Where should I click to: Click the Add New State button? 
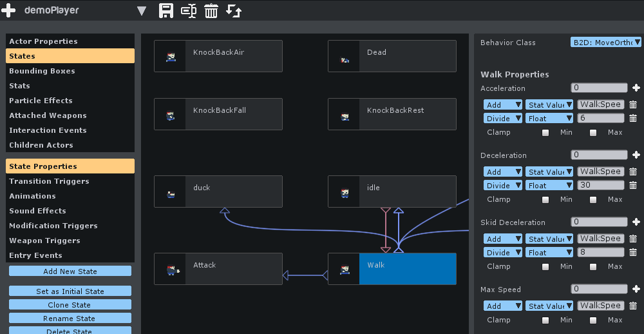[x=70, y=271]
